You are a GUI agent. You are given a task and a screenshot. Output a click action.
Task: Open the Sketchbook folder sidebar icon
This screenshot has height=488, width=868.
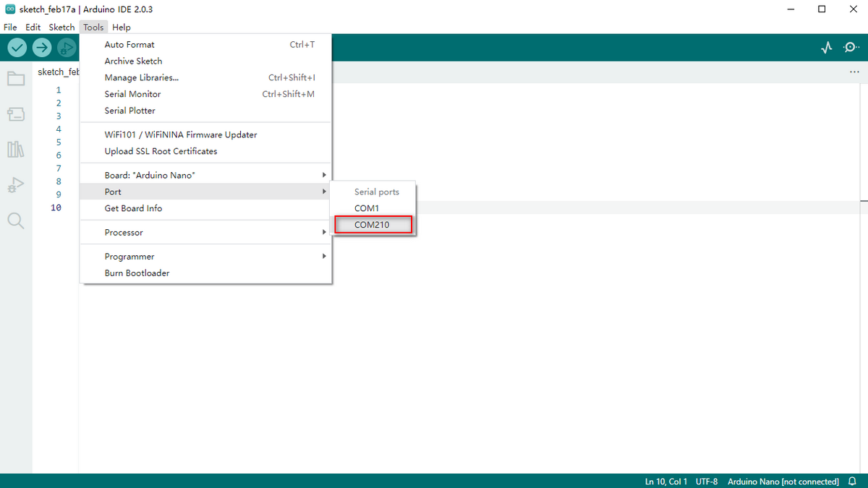pos(16,78)
